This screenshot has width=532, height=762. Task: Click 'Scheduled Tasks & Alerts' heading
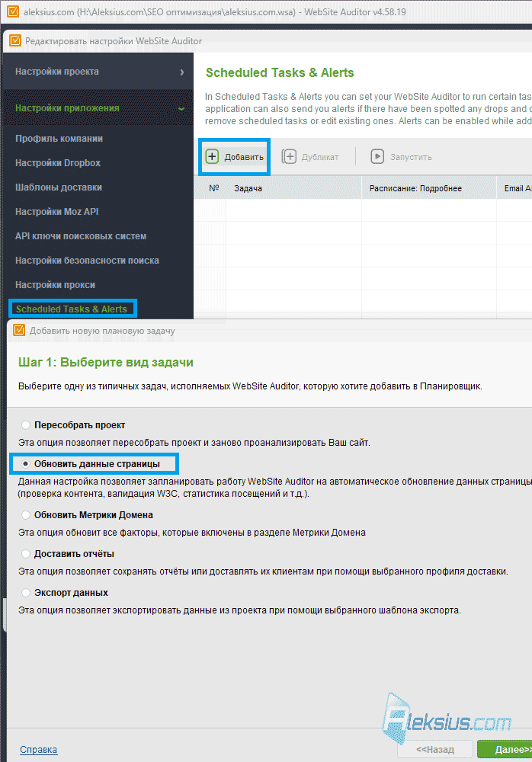pyautogui.click(x=280, y=72)
